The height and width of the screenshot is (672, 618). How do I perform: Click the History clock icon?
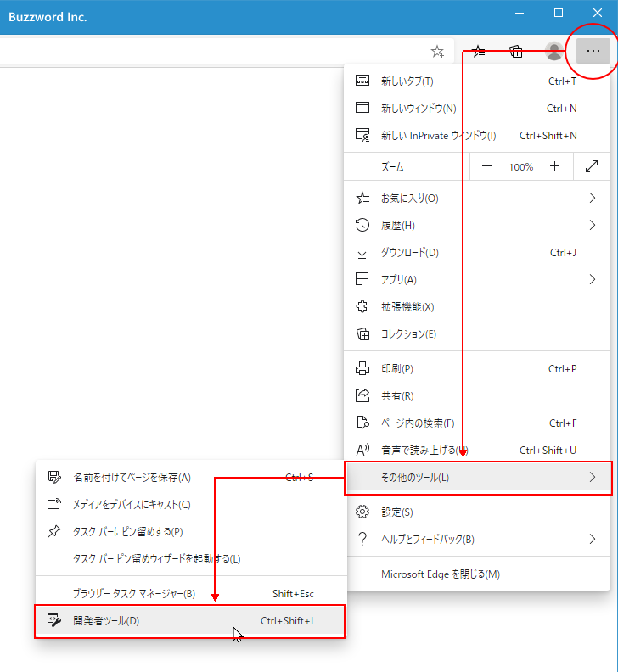point(362,225)
